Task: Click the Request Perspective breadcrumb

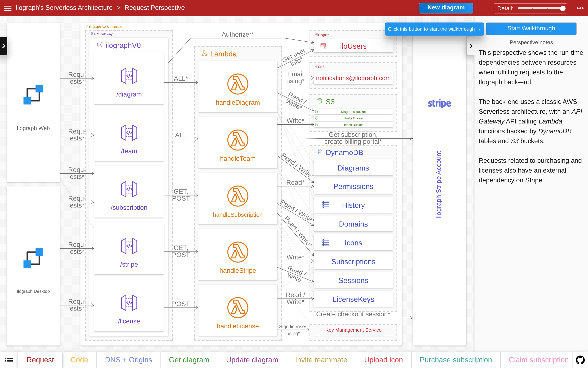Action: coord(155,8)
